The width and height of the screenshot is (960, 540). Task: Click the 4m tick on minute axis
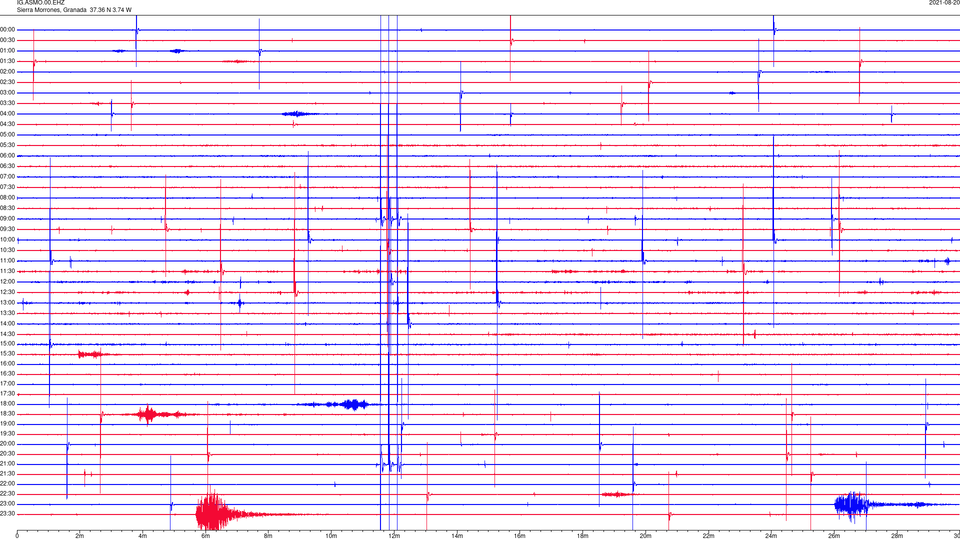click(x=143, y=536)
